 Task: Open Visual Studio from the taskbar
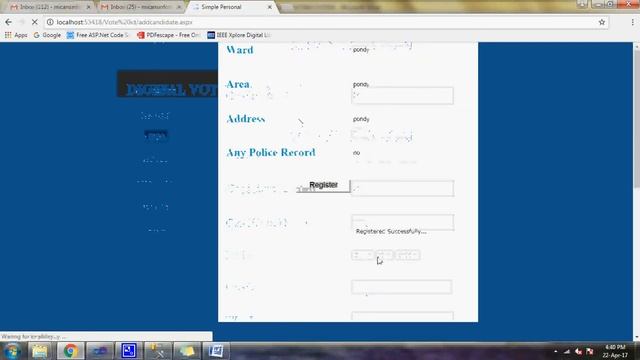[x=100, y=351]
